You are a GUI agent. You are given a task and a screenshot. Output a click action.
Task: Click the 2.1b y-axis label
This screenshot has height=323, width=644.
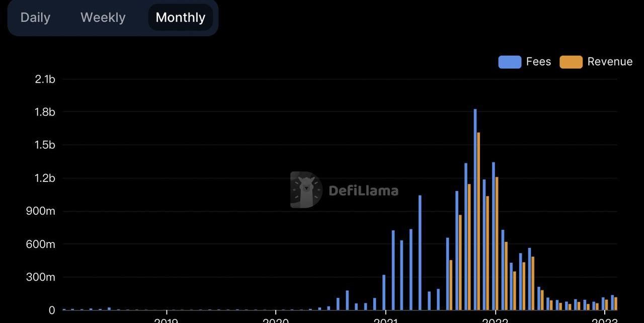click(x=45, y=79)
